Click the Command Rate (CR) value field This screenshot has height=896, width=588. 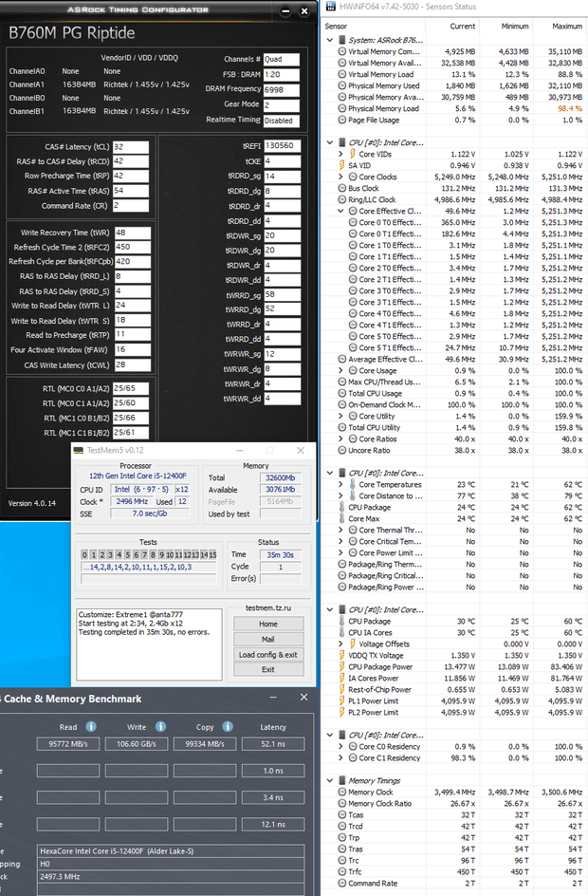[131, 206]
